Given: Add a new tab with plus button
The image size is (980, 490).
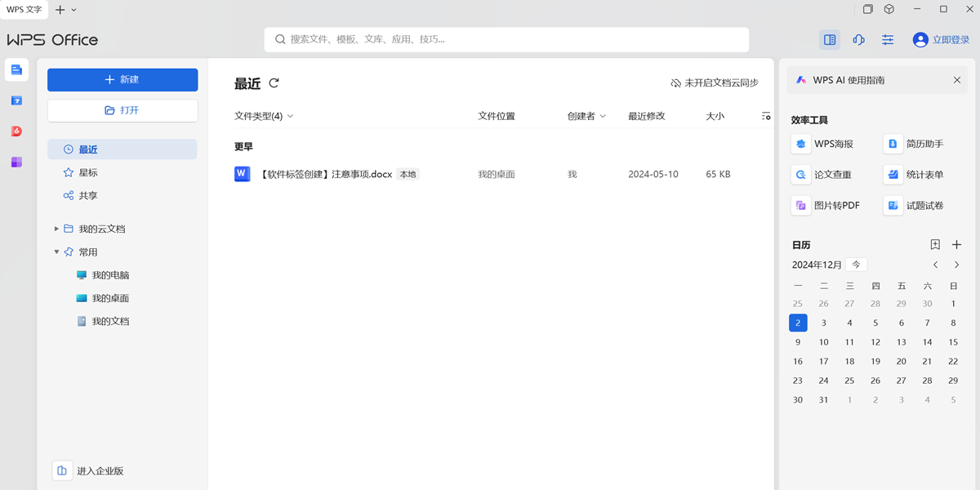Looking at the screenshot, I should click(x=60, y=10).
